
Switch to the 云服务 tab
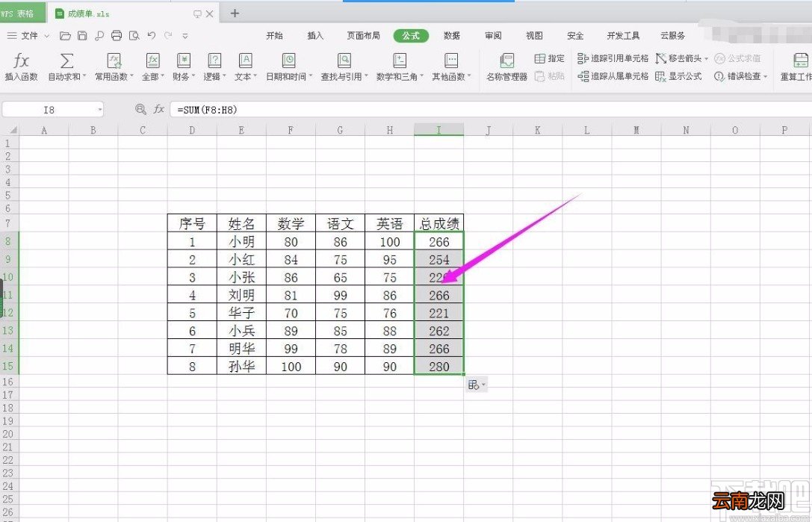coord(672,35)
